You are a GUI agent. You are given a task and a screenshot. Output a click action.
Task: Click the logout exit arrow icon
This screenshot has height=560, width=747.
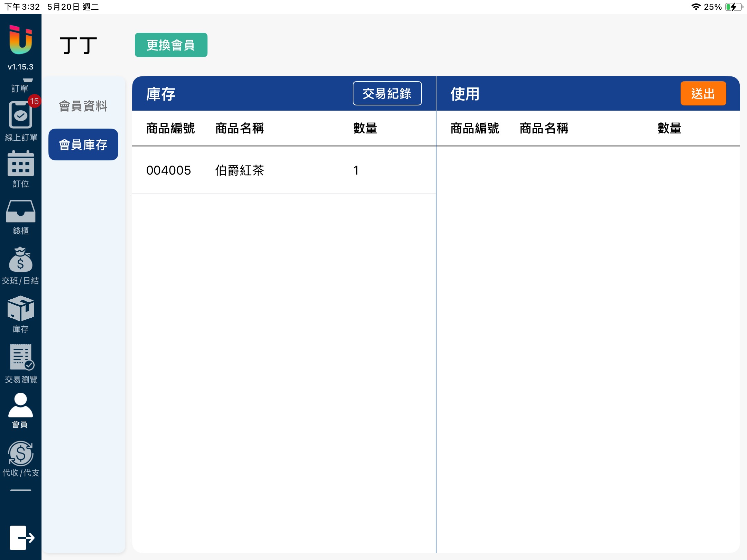[x=21, y=538]
